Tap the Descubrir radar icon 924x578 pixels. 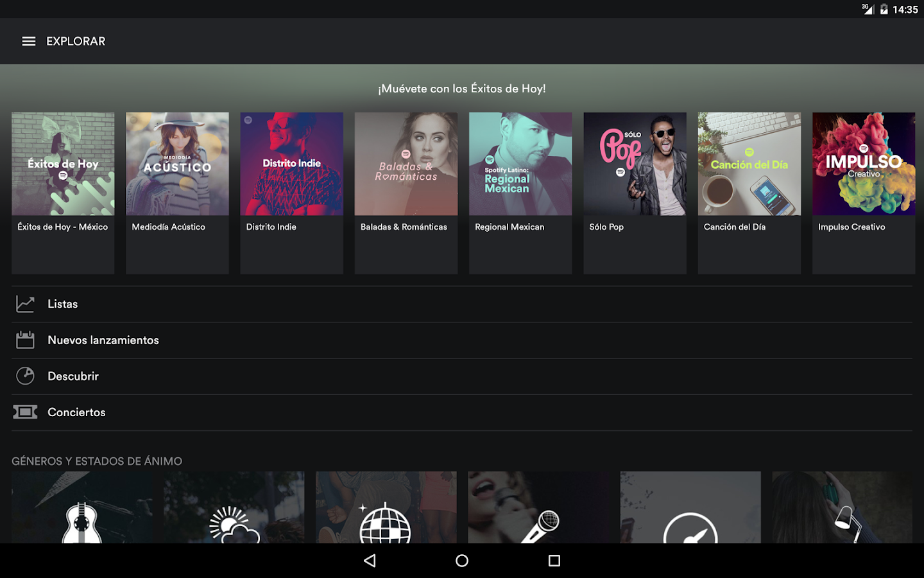point(25,376)
